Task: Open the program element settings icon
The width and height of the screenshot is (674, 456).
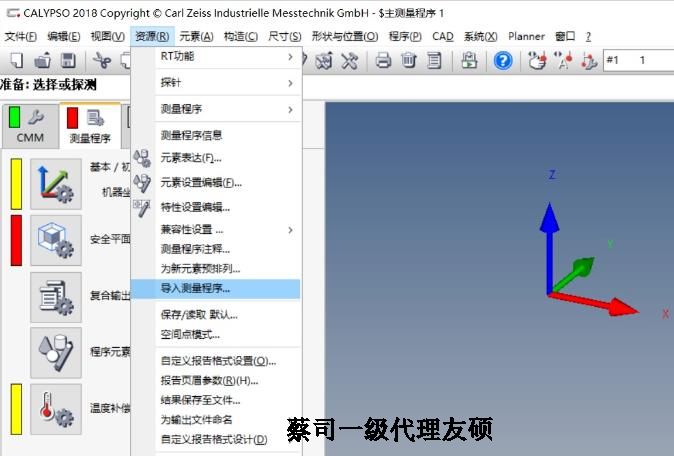Action: pyautogui.click(x=56, y=353)
